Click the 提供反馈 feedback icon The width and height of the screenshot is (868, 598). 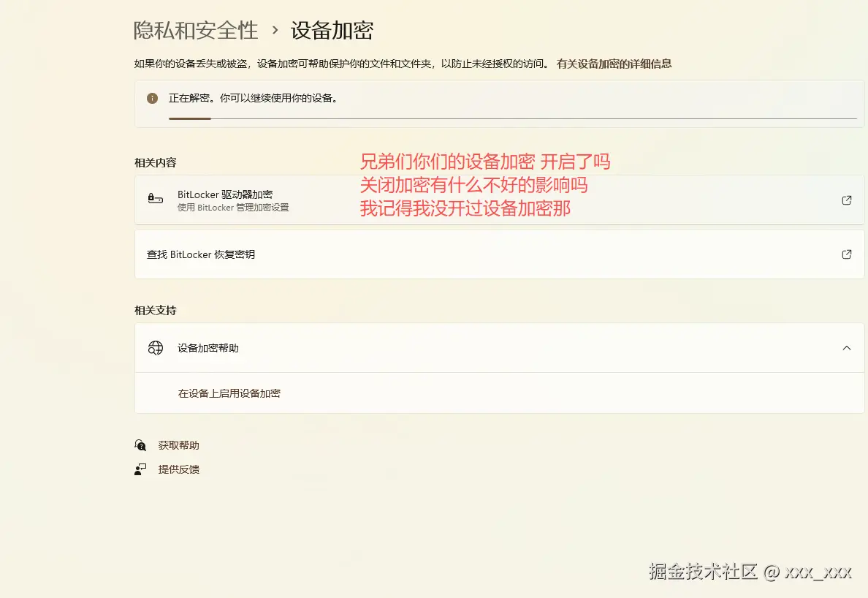coord(140,469)
